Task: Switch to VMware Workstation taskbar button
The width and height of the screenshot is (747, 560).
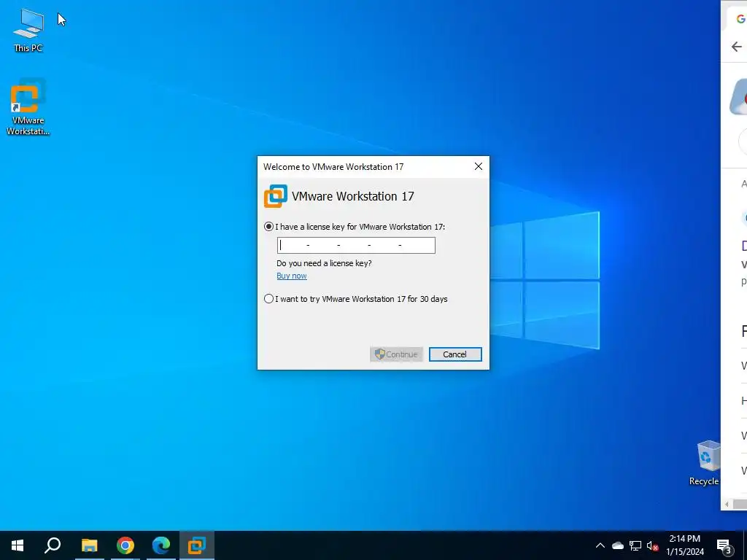Action: [197, 545]
